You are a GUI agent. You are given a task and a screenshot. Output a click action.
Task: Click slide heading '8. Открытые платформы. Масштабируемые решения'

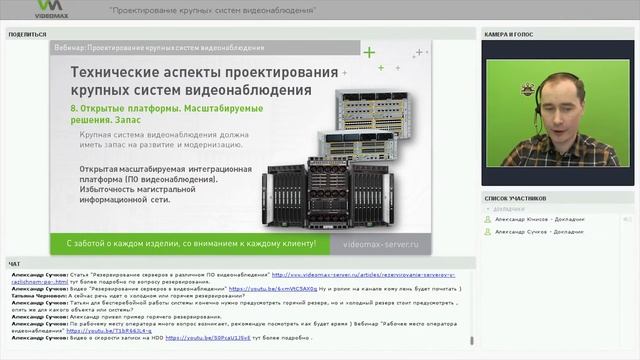[x=167, y=114]
